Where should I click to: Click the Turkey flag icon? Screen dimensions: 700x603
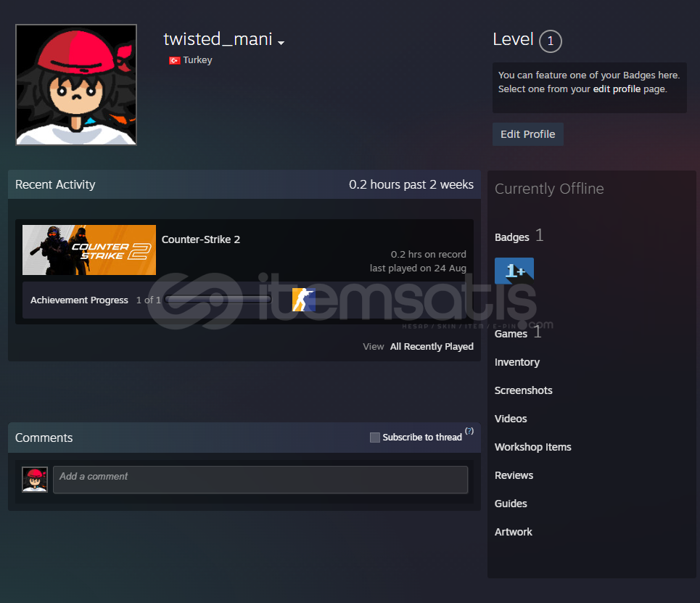coord(174,60)
